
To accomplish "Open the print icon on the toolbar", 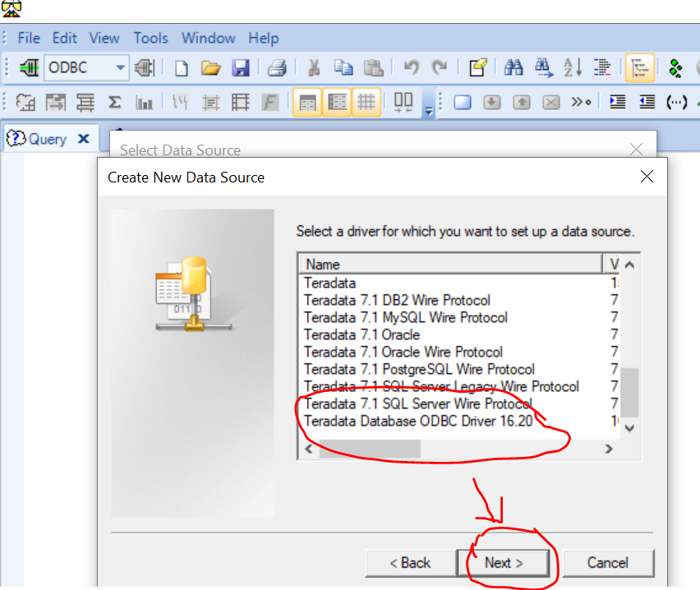I will 275,67.
